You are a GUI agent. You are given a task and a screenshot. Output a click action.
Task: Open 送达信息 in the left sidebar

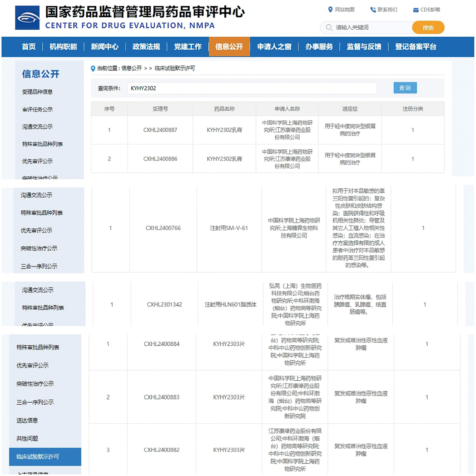pyautogui.click(x=27, y=420)
